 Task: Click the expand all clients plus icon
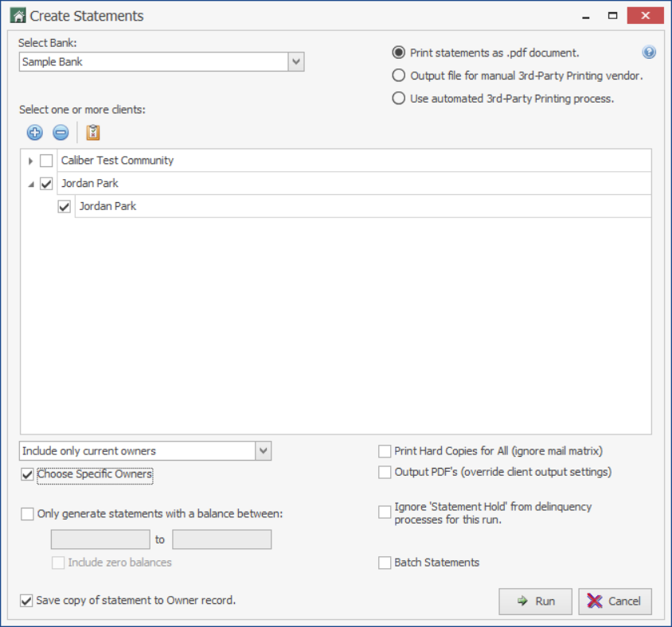(34, 133)
